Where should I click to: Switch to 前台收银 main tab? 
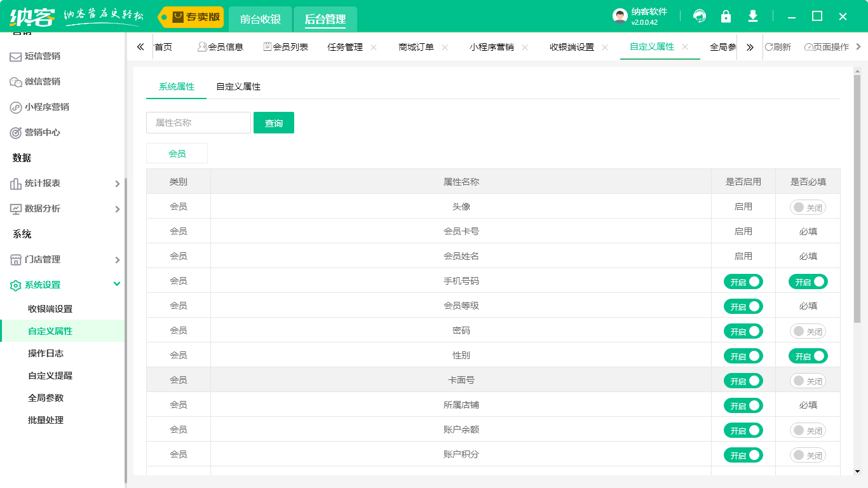pos(261,19)
